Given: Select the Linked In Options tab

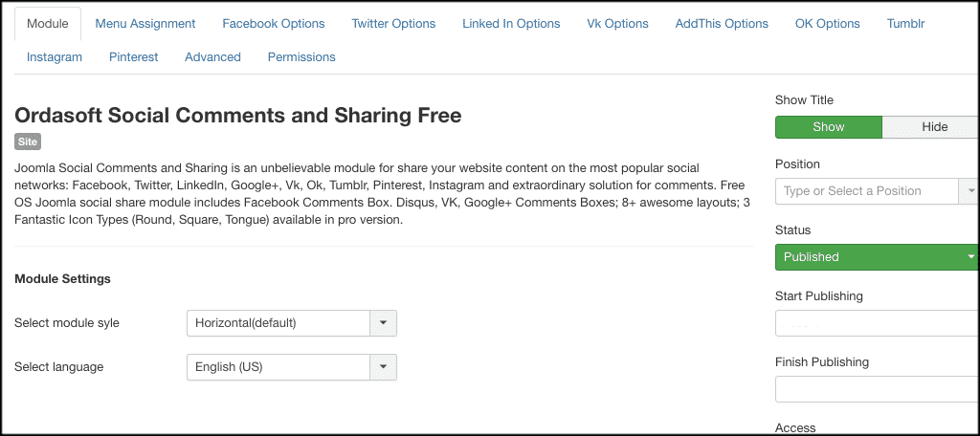Looking at the screenshot, I should (511, 24).
